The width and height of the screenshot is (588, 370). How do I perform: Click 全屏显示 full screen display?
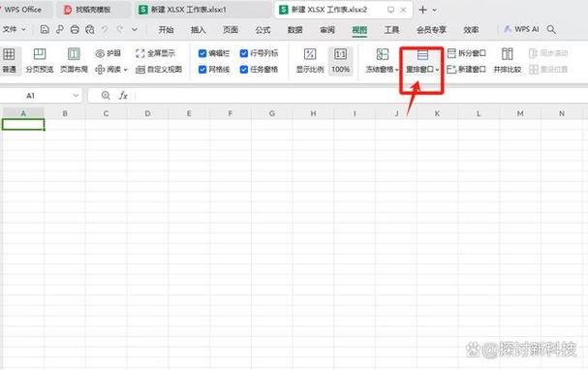(155, 53)
